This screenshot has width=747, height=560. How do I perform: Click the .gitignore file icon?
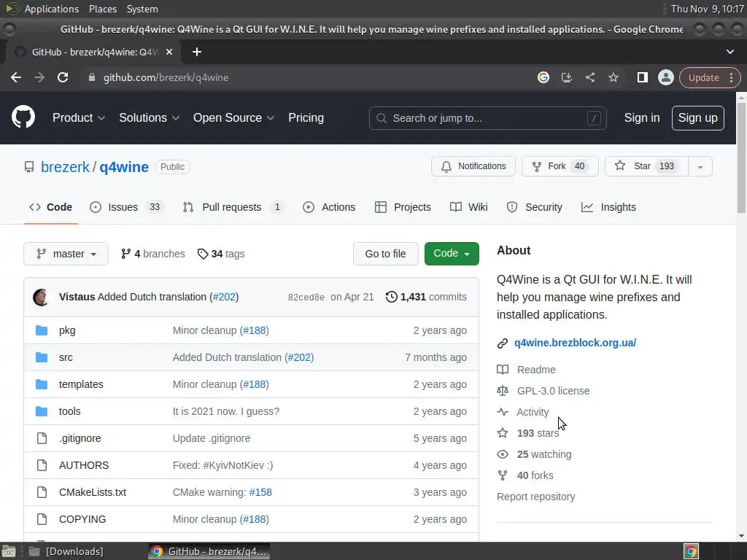[x=42, y=438]
